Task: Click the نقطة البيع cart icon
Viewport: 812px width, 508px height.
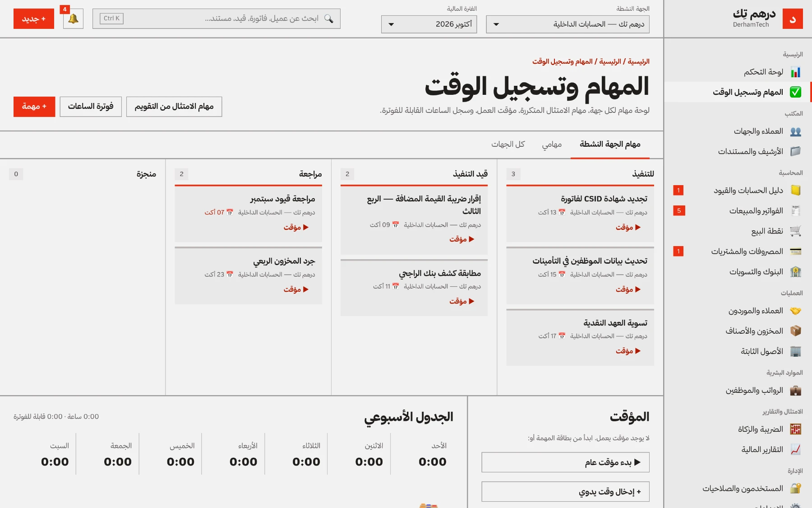Action: tap(795, 231)
